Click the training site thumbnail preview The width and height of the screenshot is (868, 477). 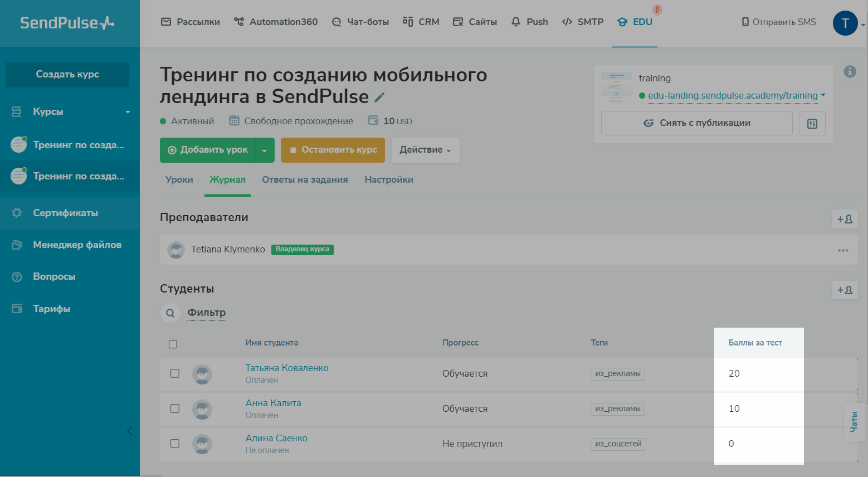point(616,86)
